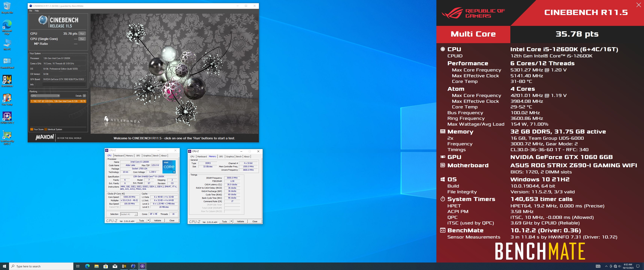Switch to CPU-Z taskbar icon
This screenshot has height=270, width=644.
[x=142, y=266]
